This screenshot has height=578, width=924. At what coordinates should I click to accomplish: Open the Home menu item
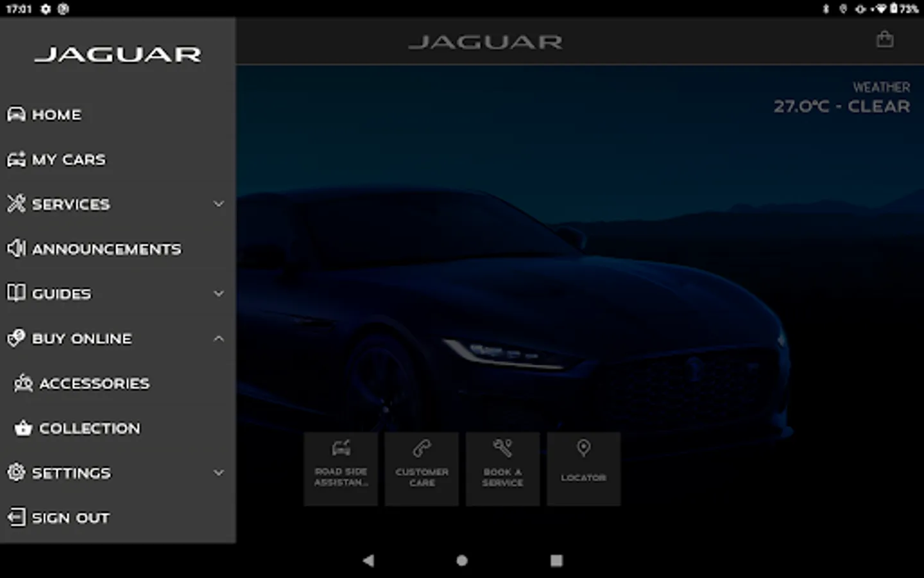(117, 114)
